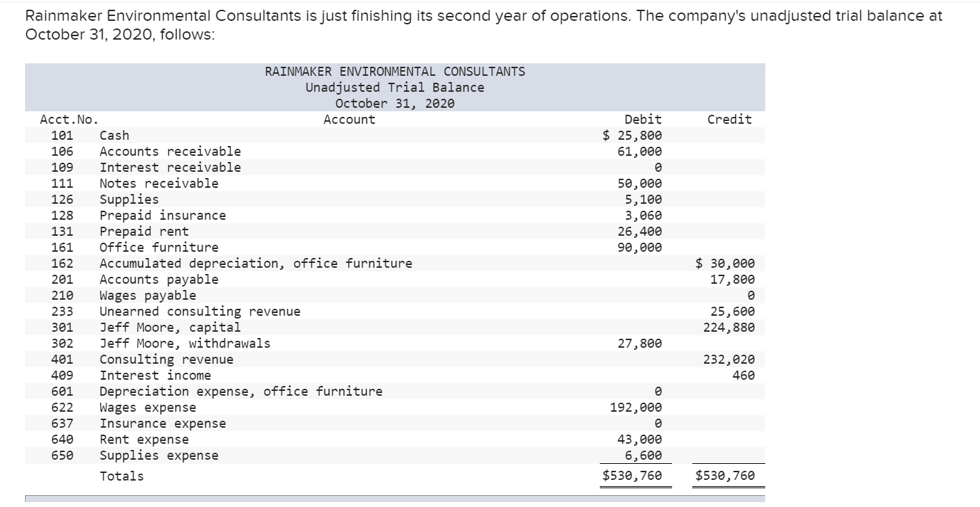Click the 'Acct.No.' column header
Screen dimensions: 980x507
pyautogui.click(x=69, y=119)
